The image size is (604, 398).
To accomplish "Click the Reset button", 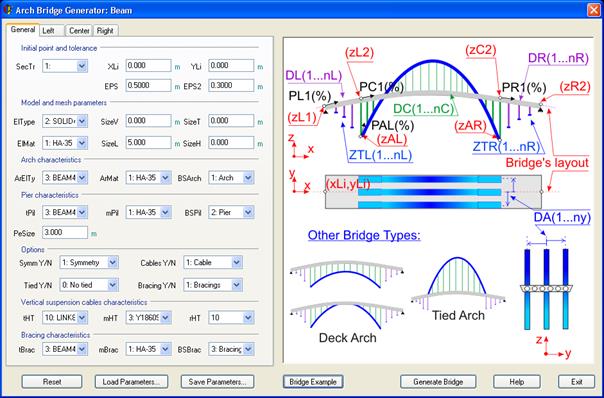I will pyautogui.click(x=52, y=382).
